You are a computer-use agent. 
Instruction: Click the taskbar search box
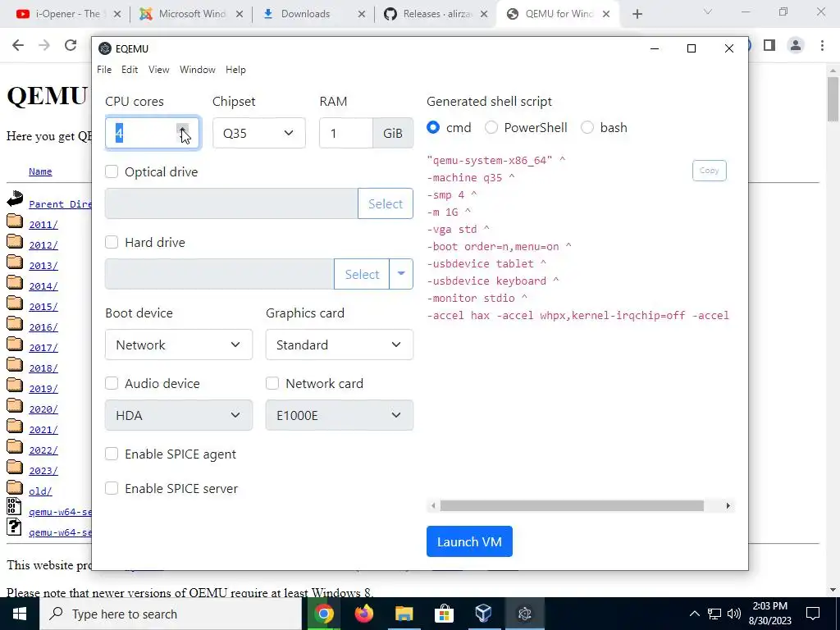tap(171, 614)
